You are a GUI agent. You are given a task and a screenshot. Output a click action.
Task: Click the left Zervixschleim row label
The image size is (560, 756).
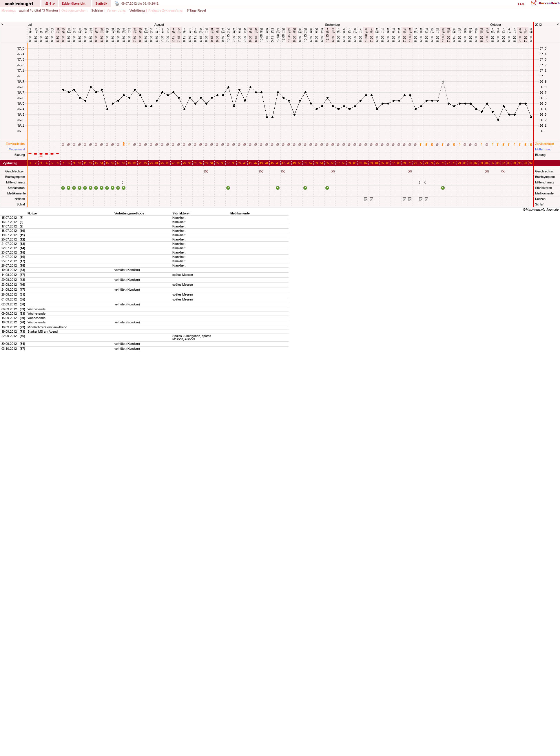click(15, 144)
